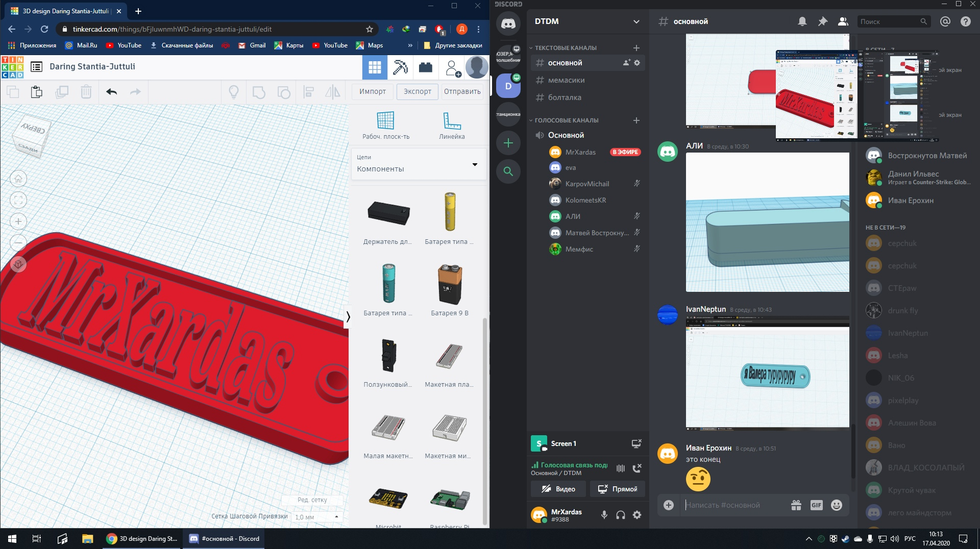This screenshot has height=549, width=980.
Task: Click Discord Поиск search field
Action: pos(893,21)
